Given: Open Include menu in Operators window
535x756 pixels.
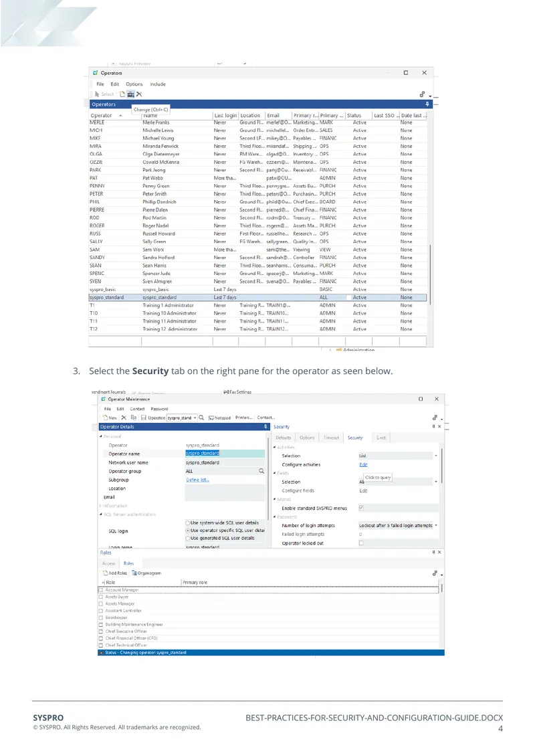Looking at the screenshot, I should pos(158,84).
